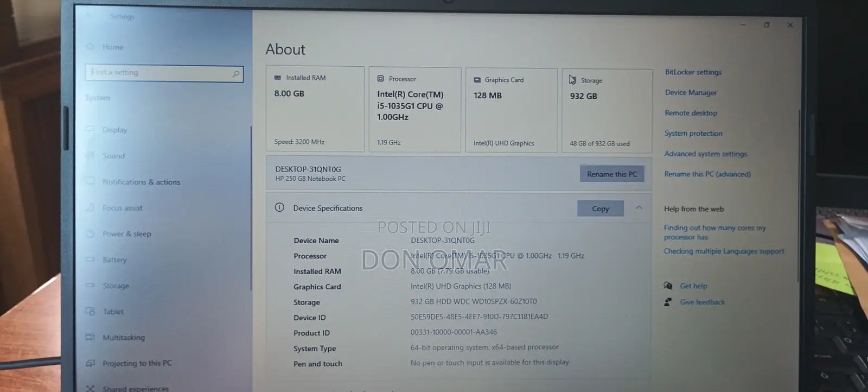Open Checking multiple Languages support link
The image size is (868, 392).
click(724, 251)
